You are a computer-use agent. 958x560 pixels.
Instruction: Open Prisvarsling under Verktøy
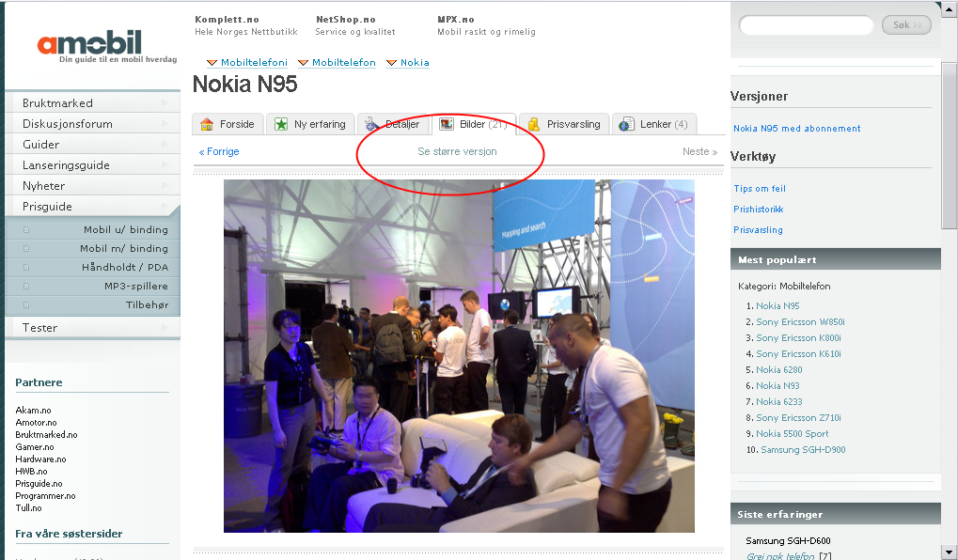pos(758,230)
